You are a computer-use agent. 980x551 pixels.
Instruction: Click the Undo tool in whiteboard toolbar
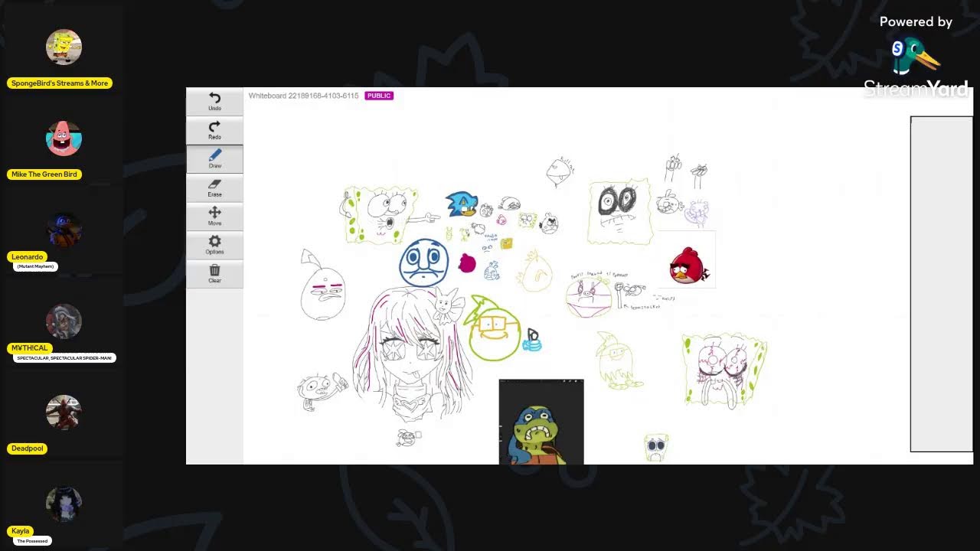(214, 102)
